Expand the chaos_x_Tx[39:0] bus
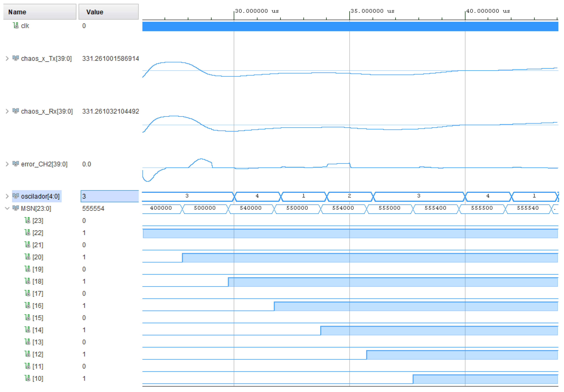 7,58
